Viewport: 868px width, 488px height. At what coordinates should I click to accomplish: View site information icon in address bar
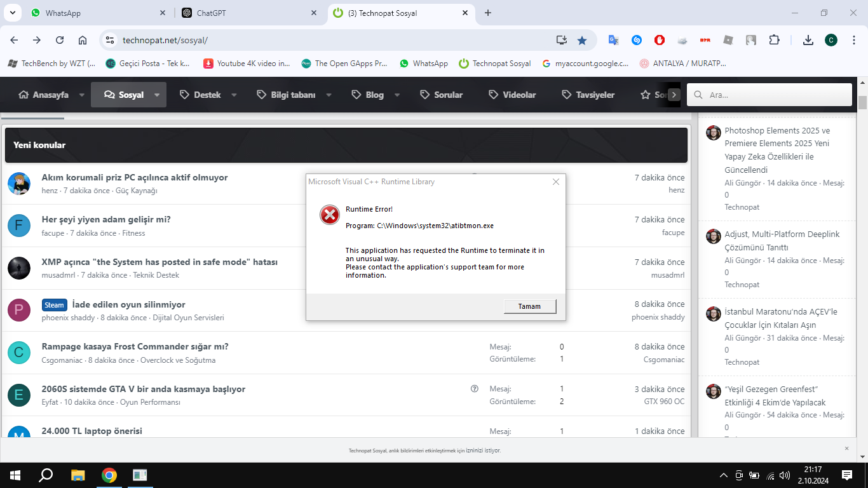point(110,40)
